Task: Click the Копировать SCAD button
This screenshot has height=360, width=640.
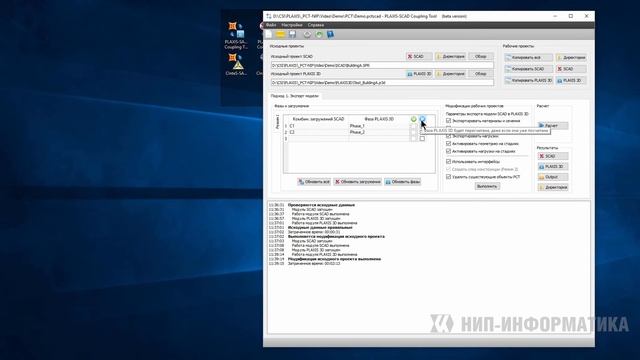Action: 529,69
